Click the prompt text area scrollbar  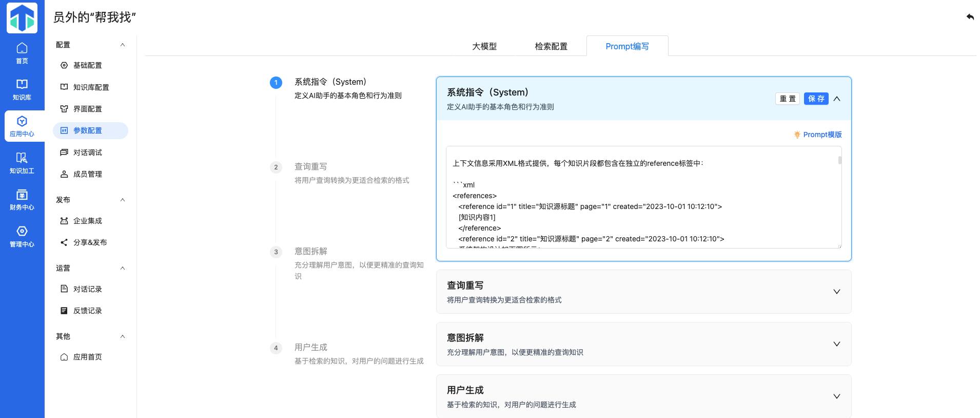(839, 160)
